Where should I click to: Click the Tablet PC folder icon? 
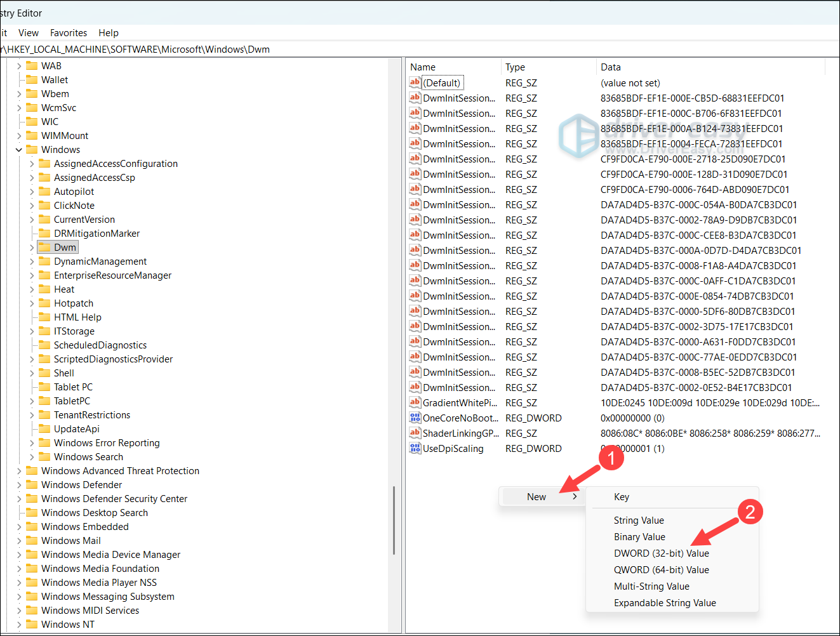[44, 387]
